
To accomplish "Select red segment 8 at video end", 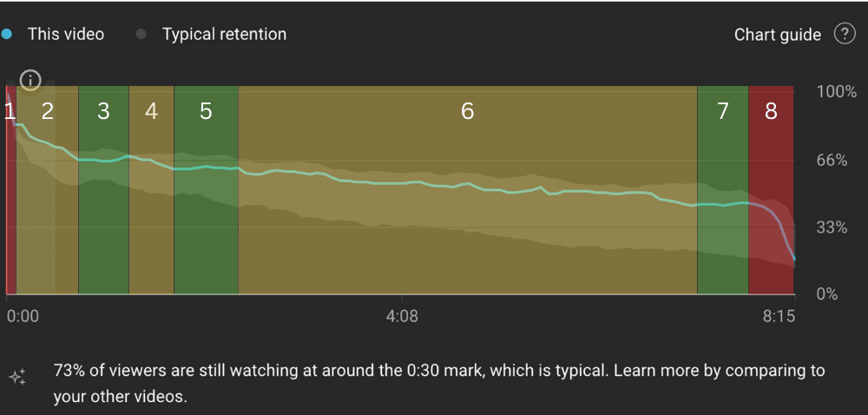I will click(771, 190).
